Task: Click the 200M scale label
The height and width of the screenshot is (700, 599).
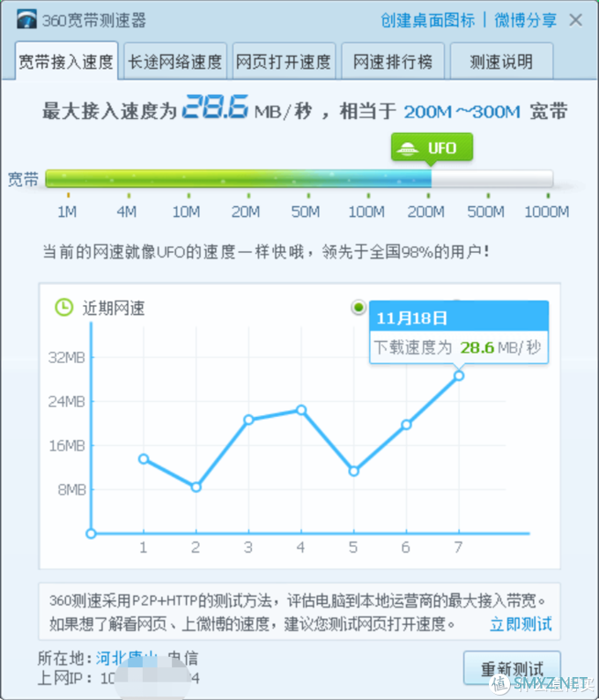Action: pos(426,212)
